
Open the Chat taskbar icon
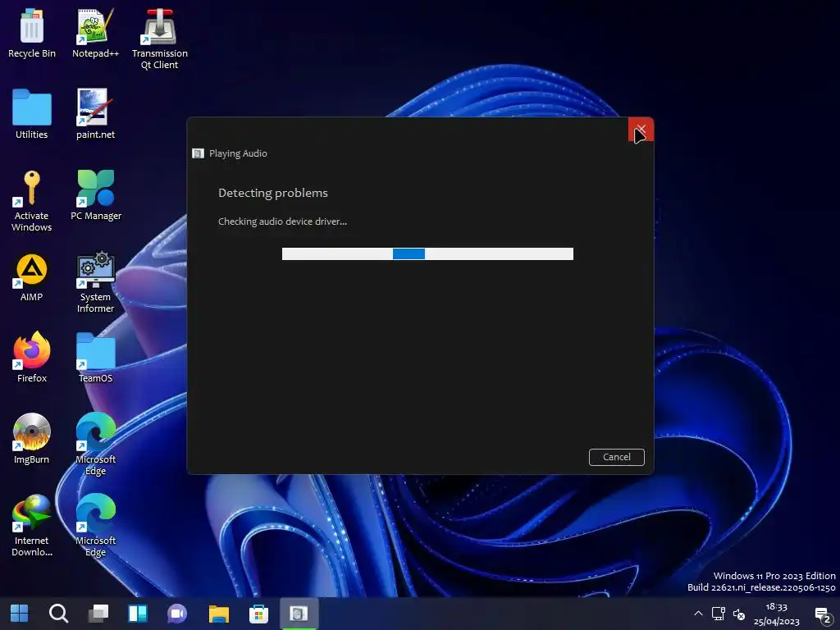(177, 614)
